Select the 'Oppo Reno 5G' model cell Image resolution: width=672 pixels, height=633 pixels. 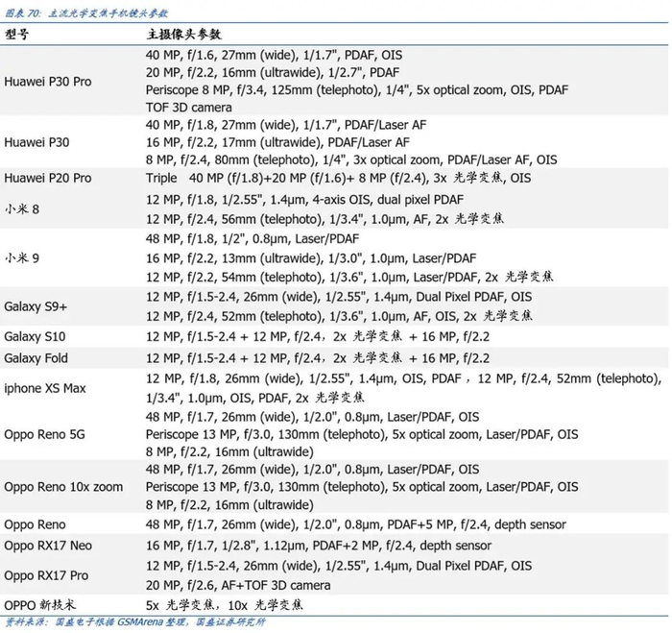point(44,434)
